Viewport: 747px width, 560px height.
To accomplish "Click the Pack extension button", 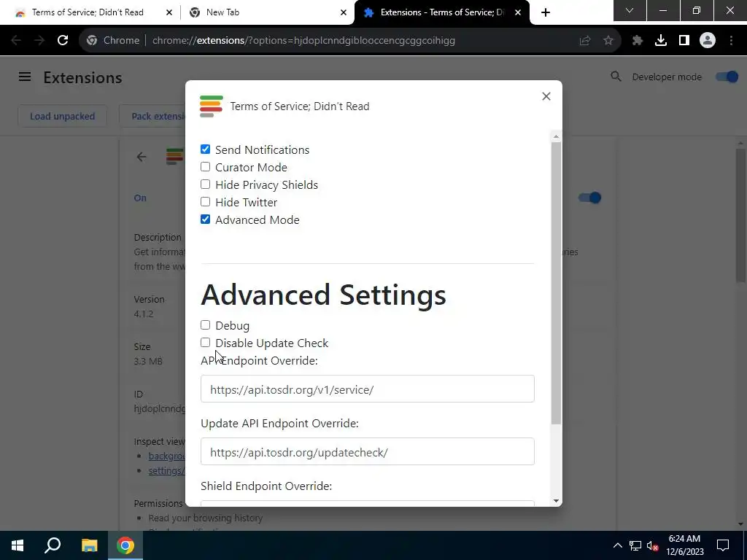I will [158, 116].
